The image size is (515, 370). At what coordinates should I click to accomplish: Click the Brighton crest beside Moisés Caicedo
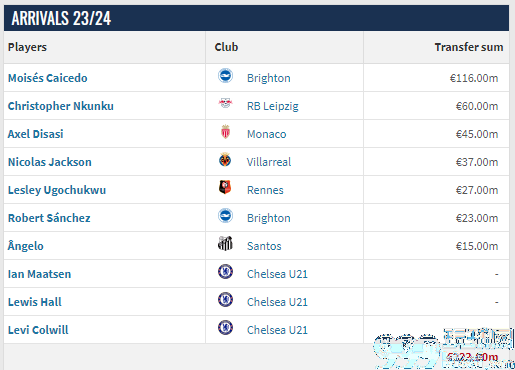[225, 76]
